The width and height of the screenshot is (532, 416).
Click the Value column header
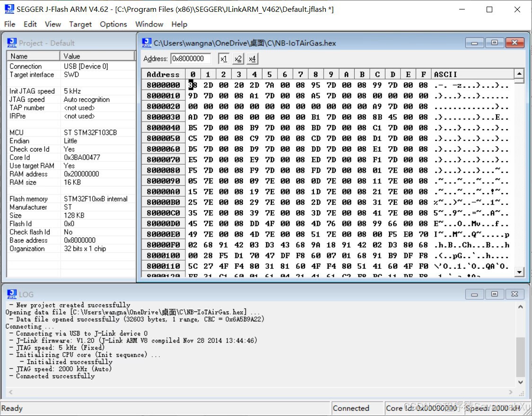[97, 56]
